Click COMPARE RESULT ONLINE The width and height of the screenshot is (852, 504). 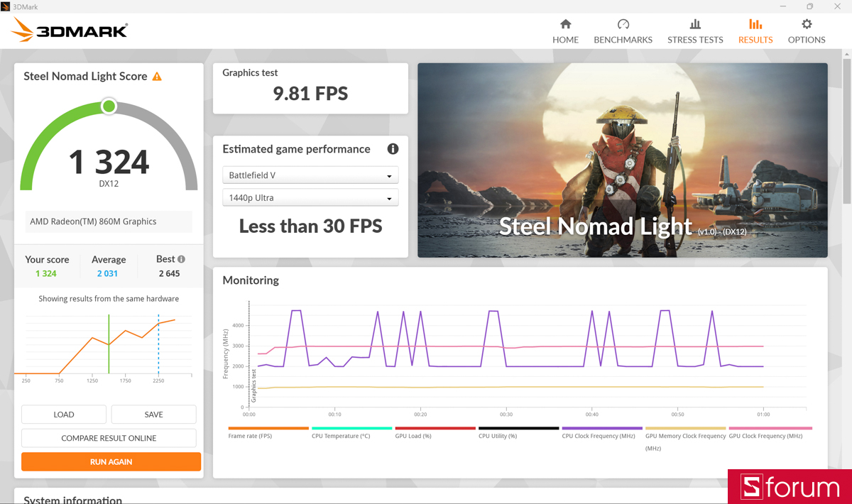[109, 438]
